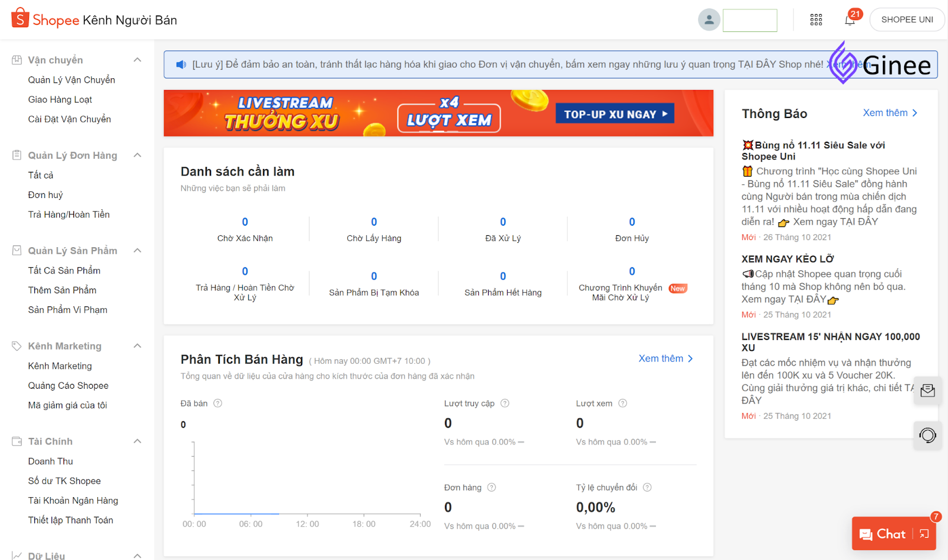Collapse the Kênh Marketing section chevron

[137, 346]
